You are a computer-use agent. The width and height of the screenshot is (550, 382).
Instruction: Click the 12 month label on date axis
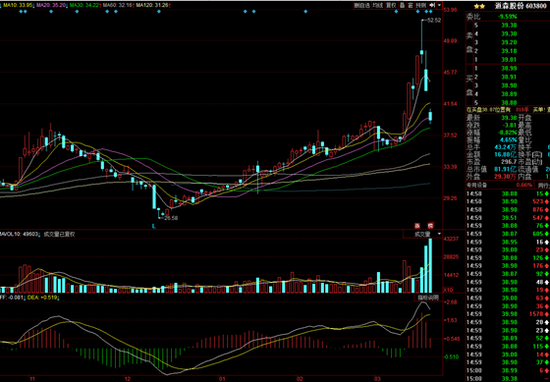coord(128,379)
